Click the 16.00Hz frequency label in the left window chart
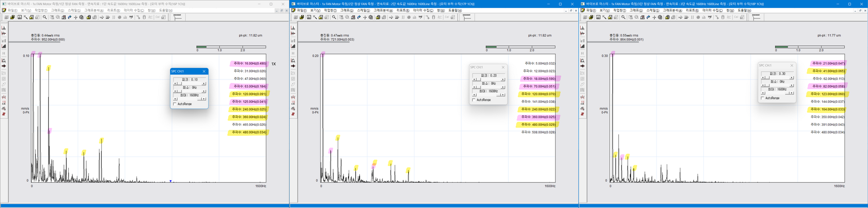The image size is (868, 208). [249, 63]
